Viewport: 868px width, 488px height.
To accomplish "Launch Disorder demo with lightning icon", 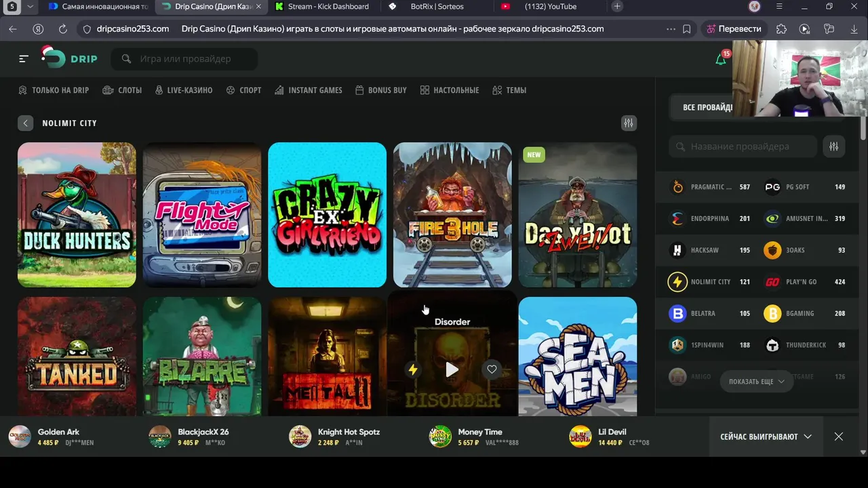I will click(412, 369).
